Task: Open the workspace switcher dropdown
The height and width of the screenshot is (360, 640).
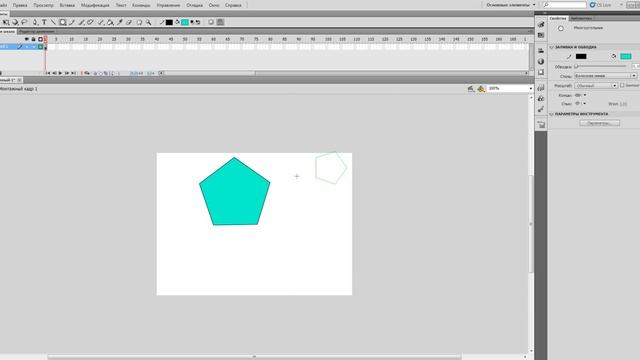Action: coord(511,5)
